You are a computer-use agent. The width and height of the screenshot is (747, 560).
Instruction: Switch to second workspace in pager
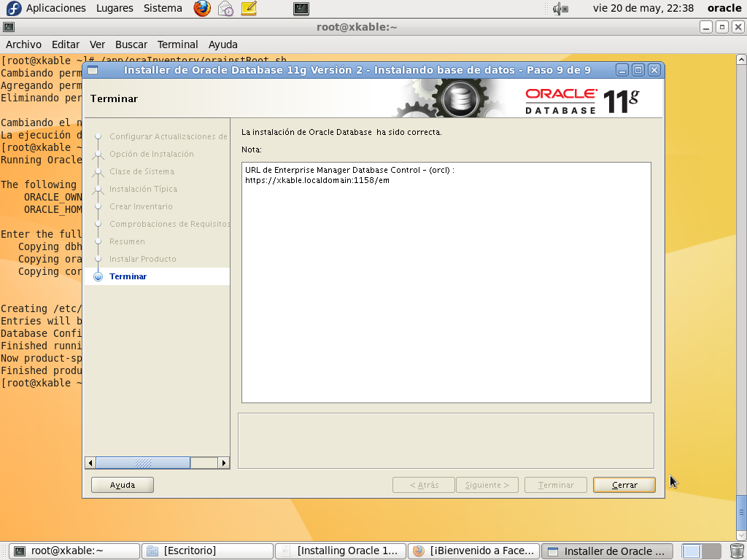pos(711,551)
